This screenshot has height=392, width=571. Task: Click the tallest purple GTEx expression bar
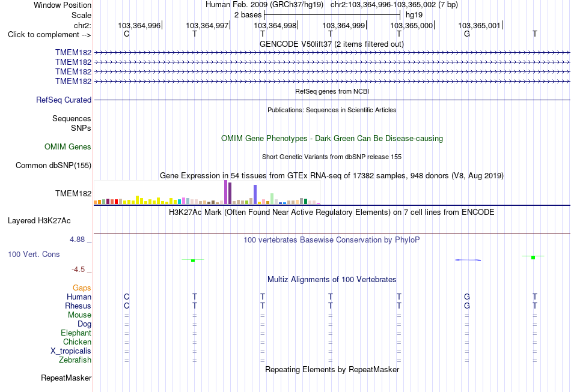(x=226, y=192)
